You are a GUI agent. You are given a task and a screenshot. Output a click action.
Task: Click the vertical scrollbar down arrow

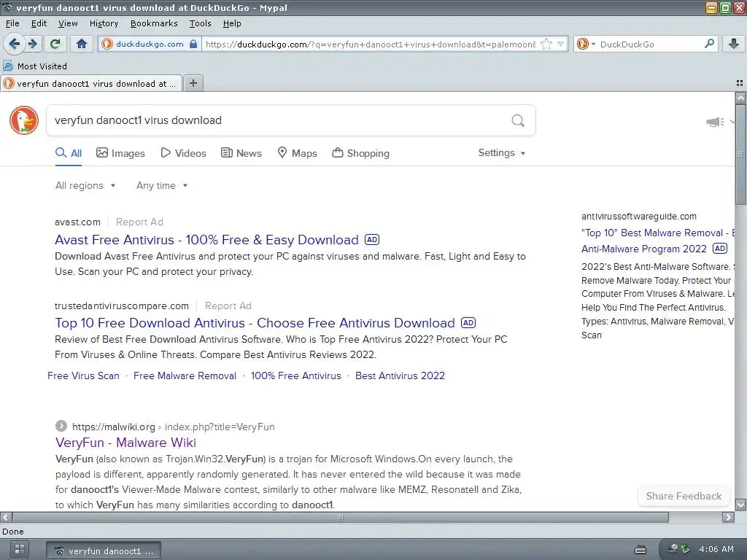(740, 505)
